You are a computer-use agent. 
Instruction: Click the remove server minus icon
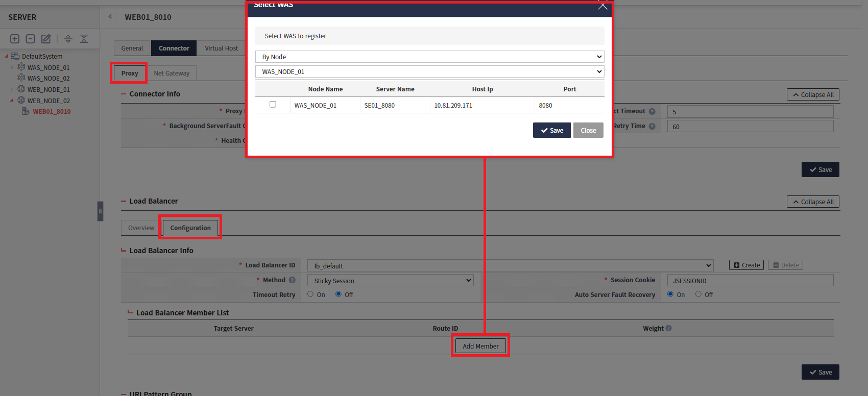(x=30, y=39)
